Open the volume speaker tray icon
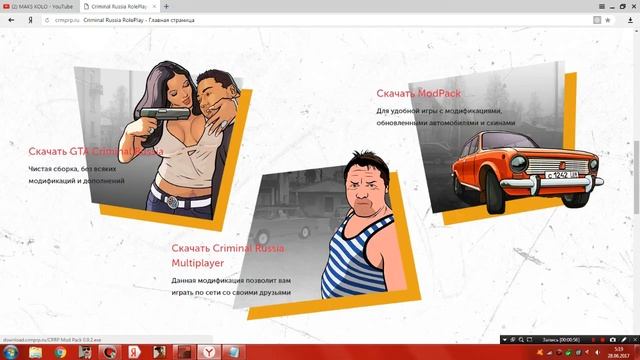This screenshot has height=360, width=640. pos(598,353)
